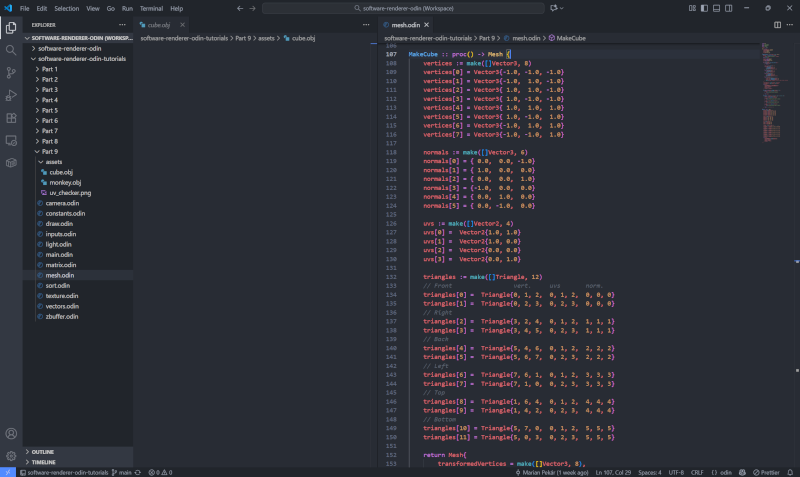This screenshot has width=800, height=477.
Task: Toggle the primary side bar visibility
Action: pos(704,8)
